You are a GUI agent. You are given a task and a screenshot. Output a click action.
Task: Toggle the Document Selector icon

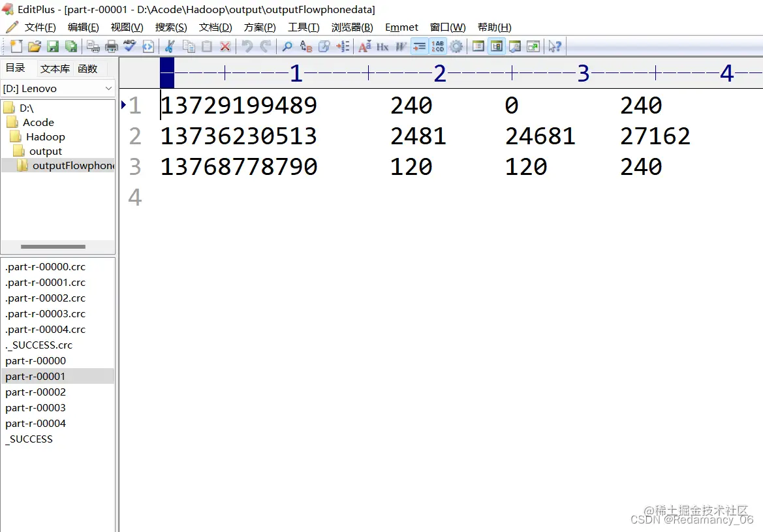(478, 47)
